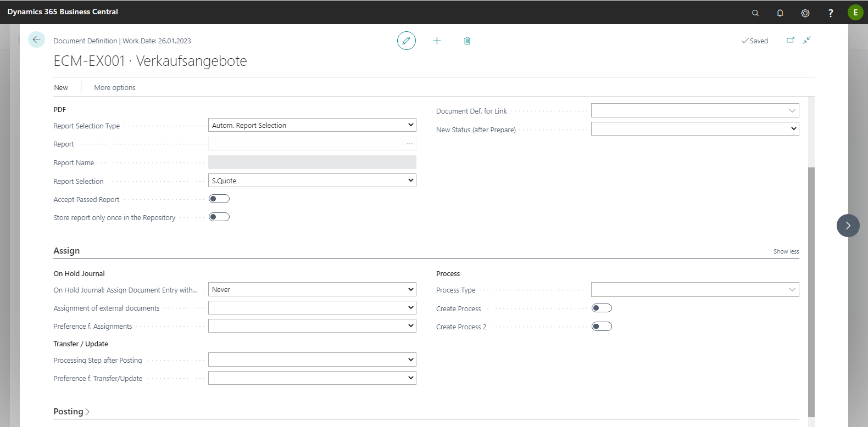Open the page in a new window
The height and width of the screenshot is (427, 868).
click(x=791, y=40)
